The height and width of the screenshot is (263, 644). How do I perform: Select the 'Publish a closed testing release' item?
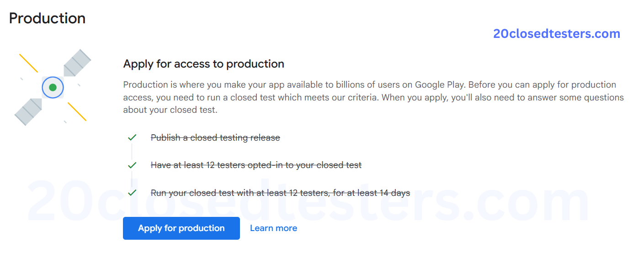pos(215,137)
